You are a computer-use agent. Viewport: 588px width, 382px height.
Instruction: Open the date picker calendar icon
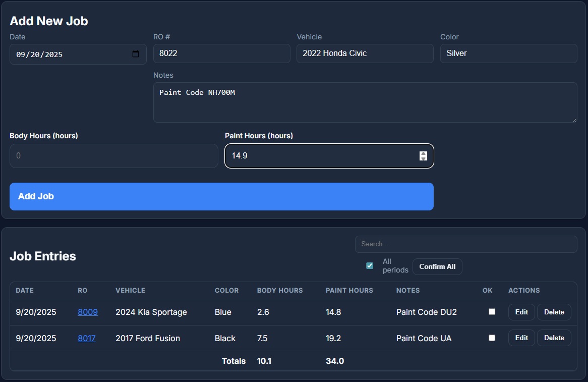pyautogui.click(x=136, y=53)
